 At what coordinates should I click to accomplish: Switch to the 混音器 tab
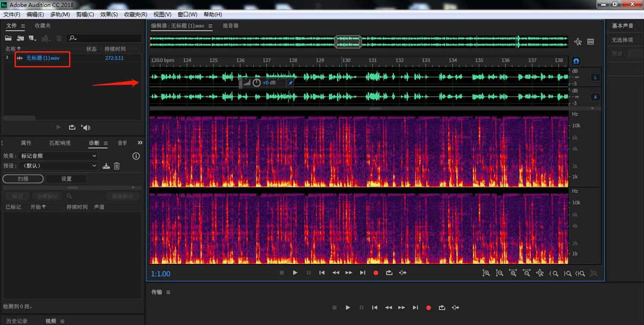pos(230,26)
